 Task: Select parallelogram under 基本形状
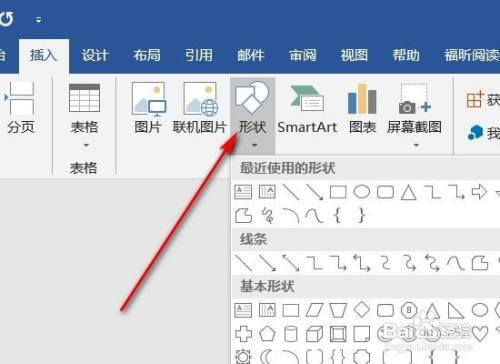pos(314,310)
